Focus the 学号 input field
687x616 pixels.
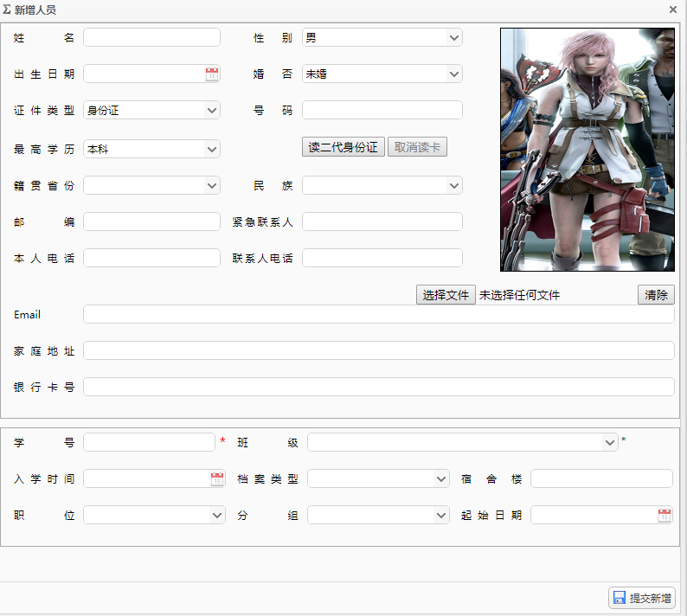[149, 442]
